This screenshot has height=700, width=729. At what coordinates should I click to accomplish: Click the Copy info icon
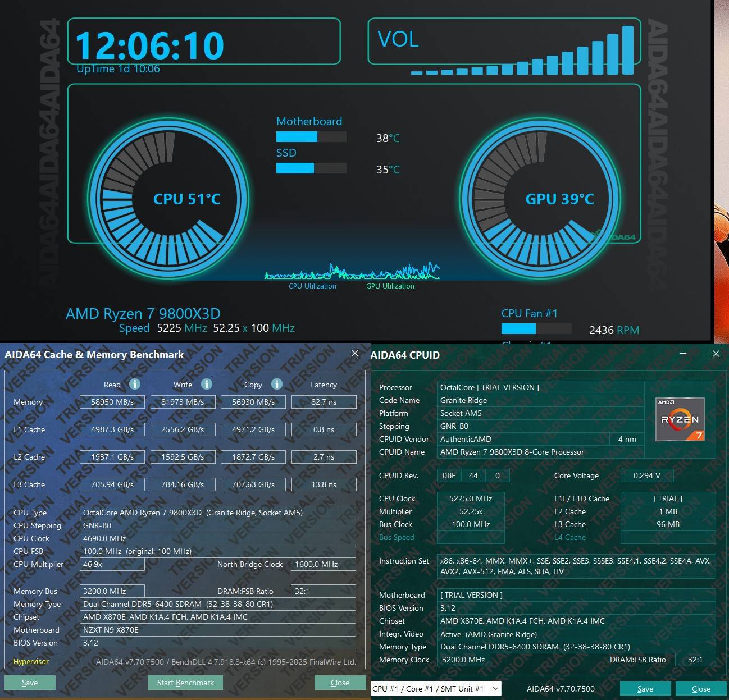276,384
